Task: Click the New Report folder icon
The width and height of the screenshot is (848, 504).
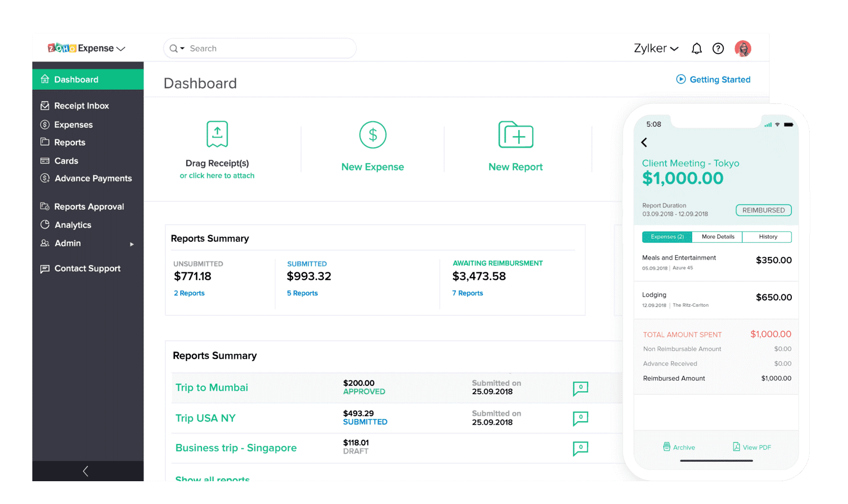Action: point(515,135)
